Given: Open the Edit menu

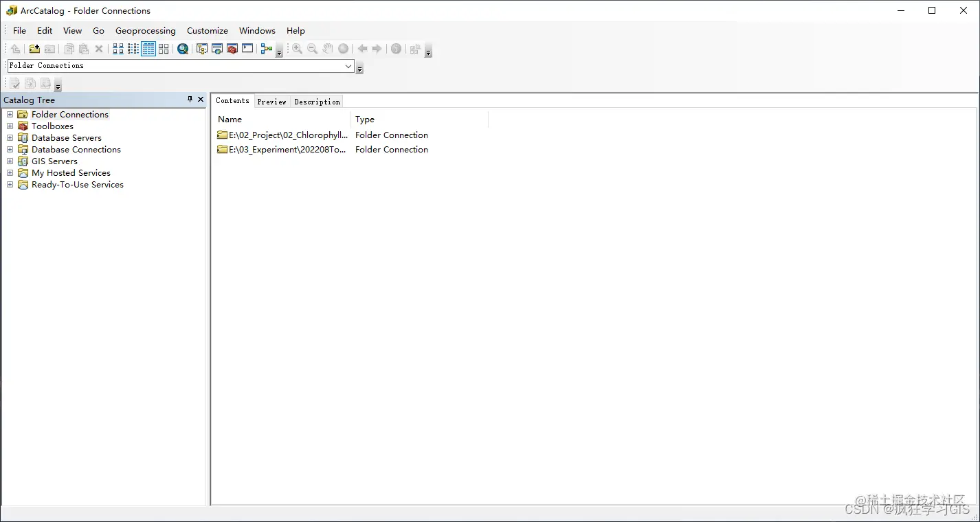Looking at the screenshot, I should click(45, 30).
